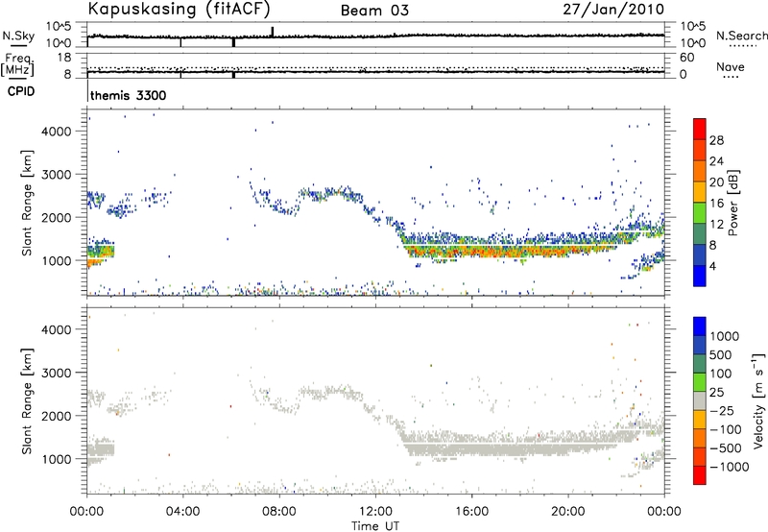Click the 24 dB label on Power colorbar
The height and width of the screenshot is (532, 768).
pyautogui.click(x=716, y=161)
